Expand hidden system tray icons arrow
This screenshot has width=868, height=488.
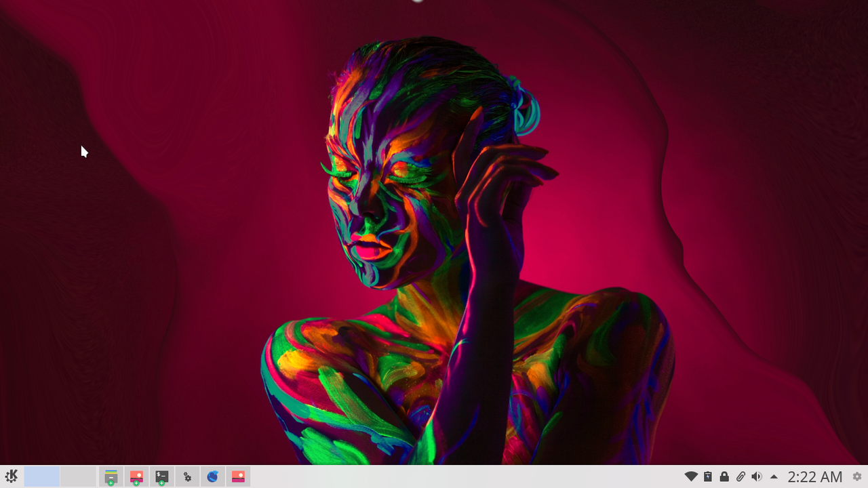(x=774, y=476)
